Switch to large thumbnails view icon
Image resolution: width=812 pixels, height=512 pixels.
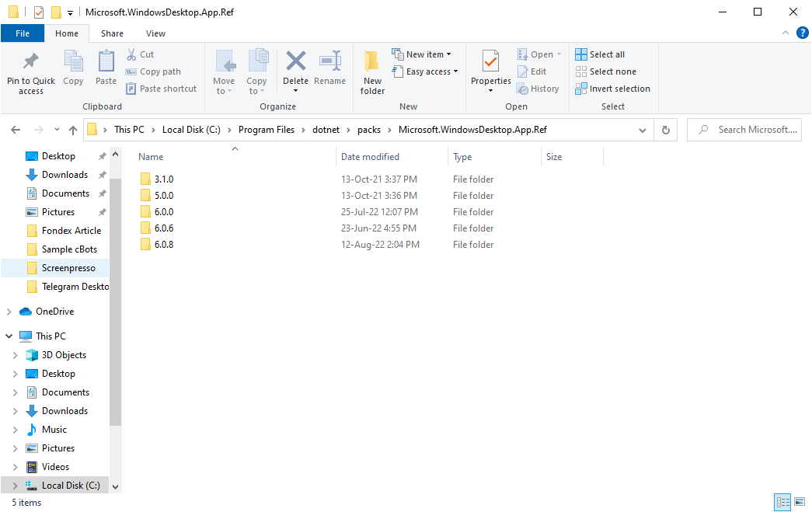[800, 502]
